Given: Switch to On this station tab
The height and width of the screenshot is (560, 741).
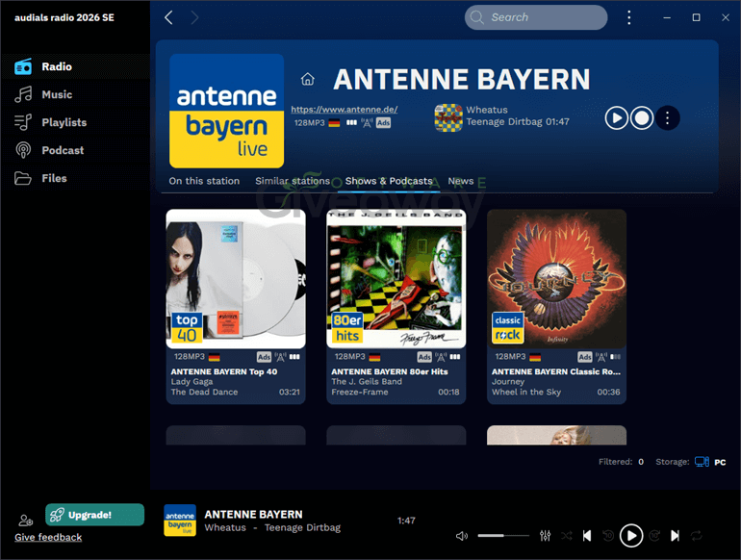Looking at the screenshot, I should pos(204,181).
